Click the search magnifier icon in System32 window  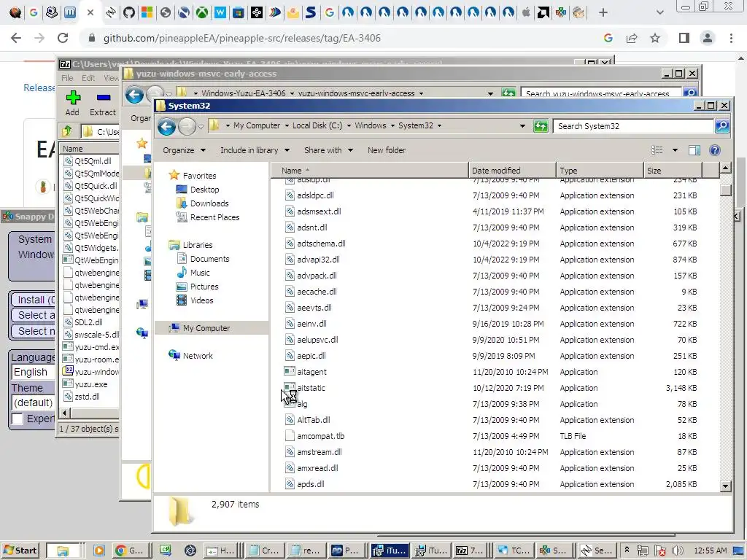(x=722, y=125)
